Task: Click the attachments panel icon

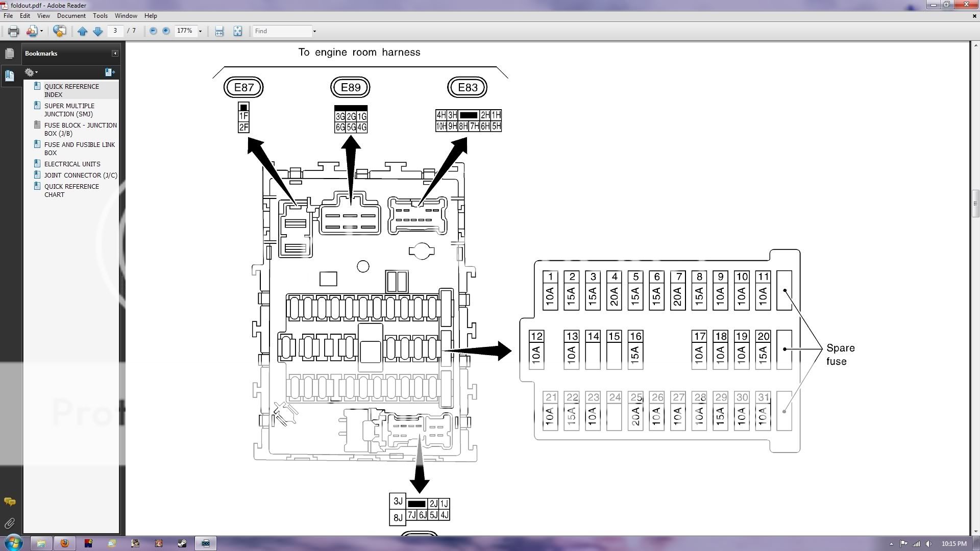Action: 9,524
